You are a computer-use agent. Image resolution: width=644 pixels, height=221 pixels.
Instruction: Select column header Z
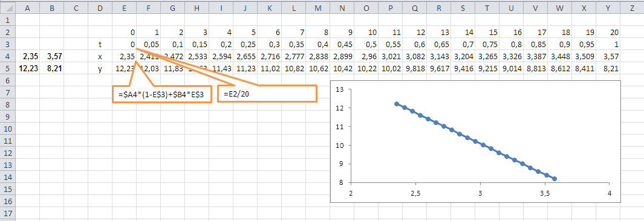[632, 8]
